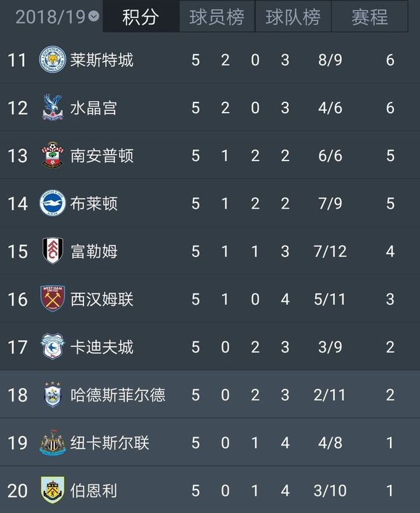
Task: Click the Fulham (富勒姆) club crest
Action: pos(50,251)
